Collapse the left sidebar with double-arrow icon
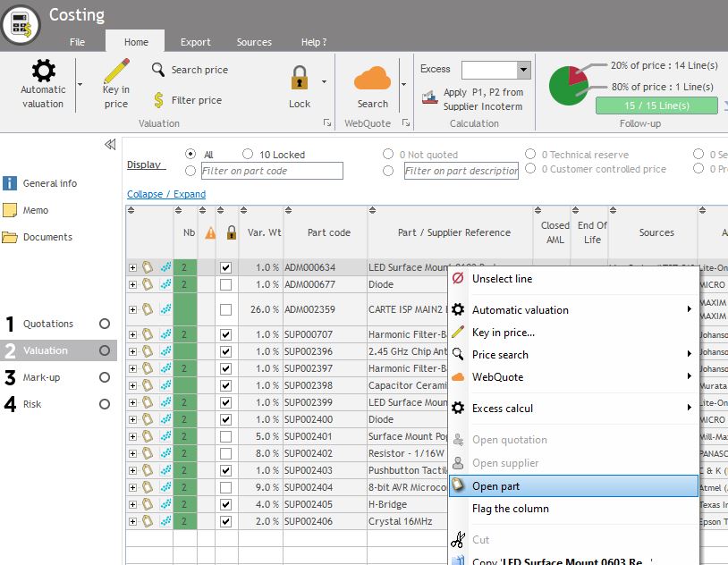The width and height of the screenshot is (728, 565). coord(110,144)
